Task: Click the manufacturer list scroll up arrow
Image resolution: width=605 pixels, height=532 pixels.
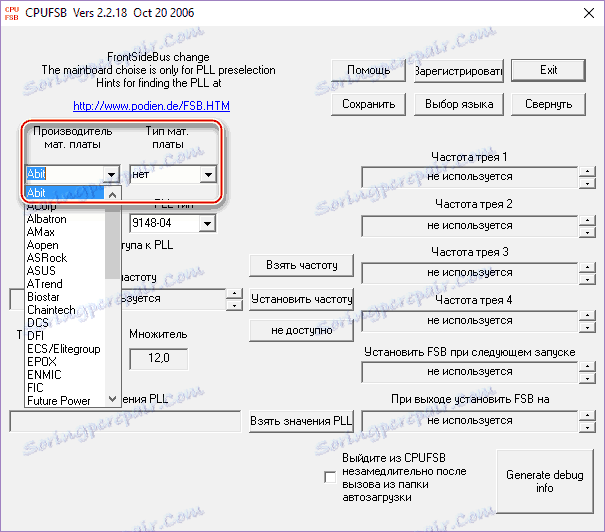Action: pyautogui.click(x=113, y=195)
